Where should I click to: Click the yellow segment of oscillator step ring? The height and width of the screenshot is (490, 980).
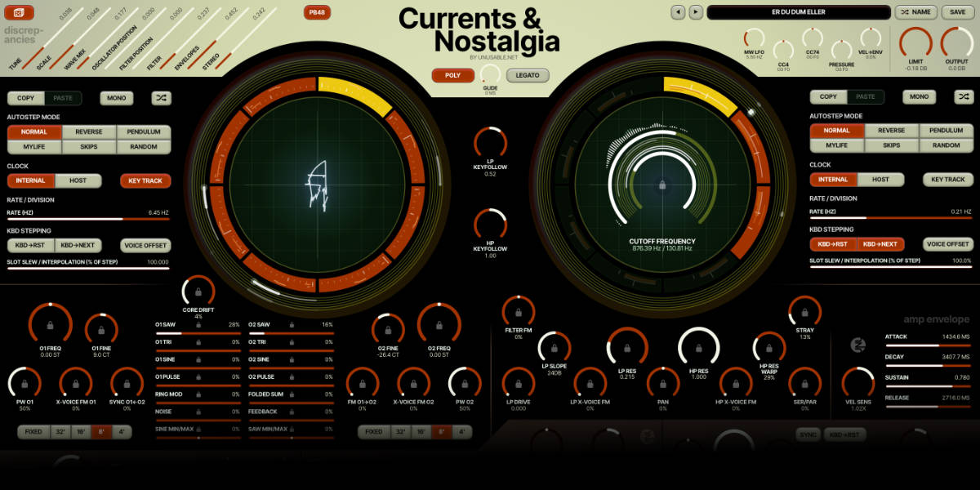point(356,95)
